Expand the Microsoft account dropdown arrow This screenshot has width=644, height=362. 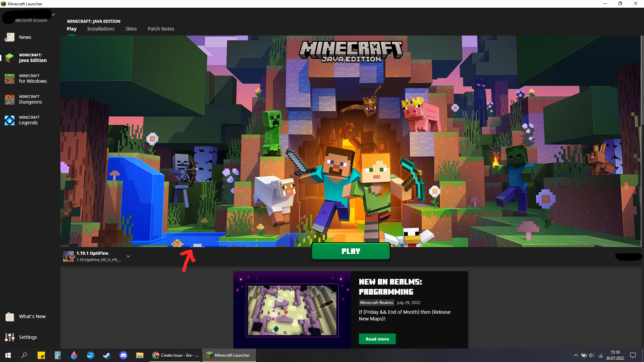(53, 15)
